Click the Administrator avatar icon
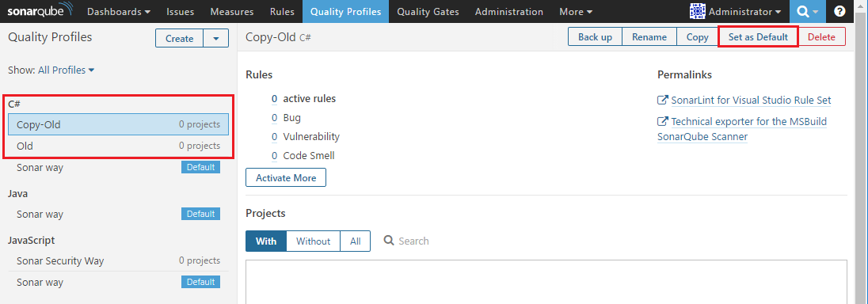 [697, 11]
